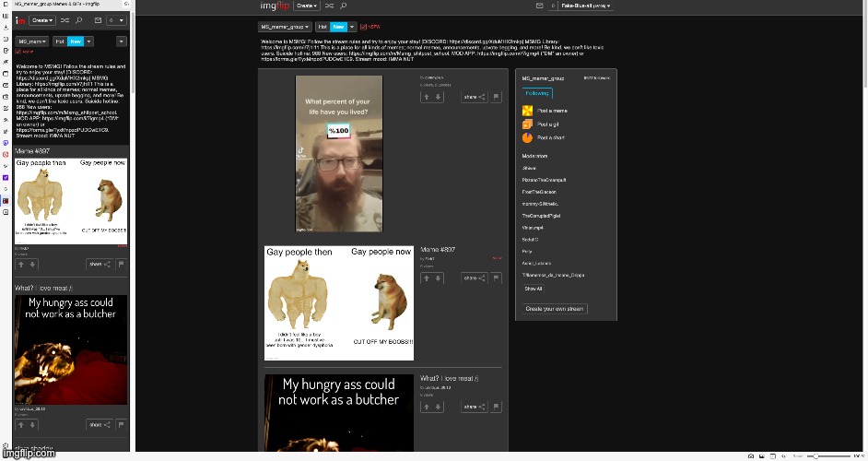Click the imgflip logo in left sidebar panel
The width and height of the screenshot is (868, 461).
pyautogui.click(x=20, y=20)
